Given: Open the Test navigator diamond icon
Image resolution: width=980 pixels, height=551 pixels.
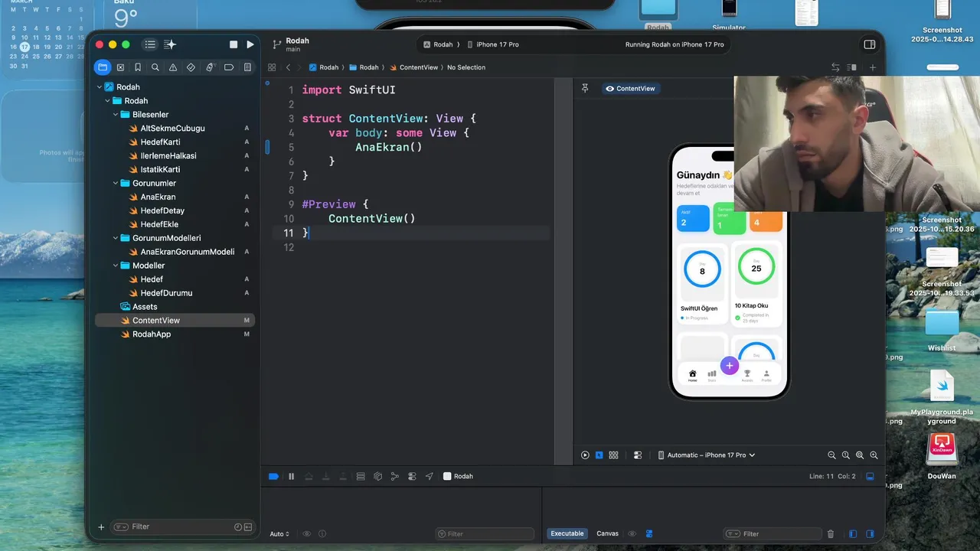Looking at the screenshot, I should tap(191, 67).
